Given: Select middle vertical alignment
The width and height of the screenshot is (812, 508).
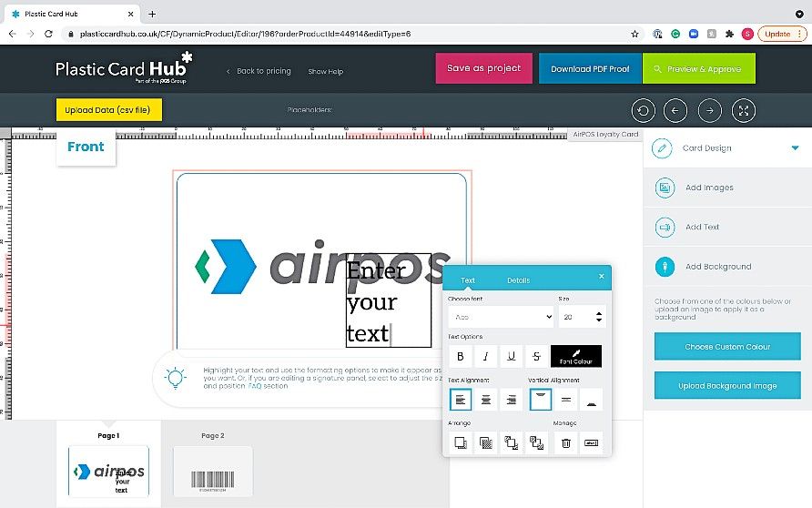Looking at the screenshot, I should coord(566,400).
